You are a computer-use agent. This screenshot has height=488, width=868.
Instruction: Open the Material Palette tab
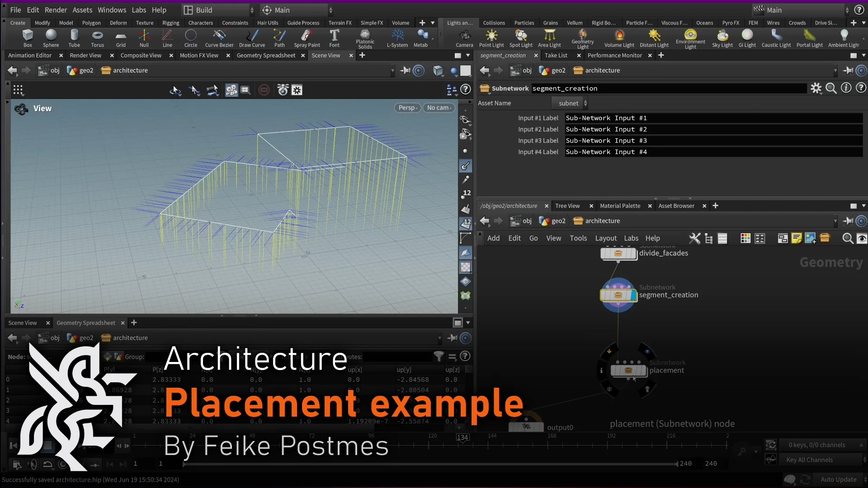click(620, 206)
